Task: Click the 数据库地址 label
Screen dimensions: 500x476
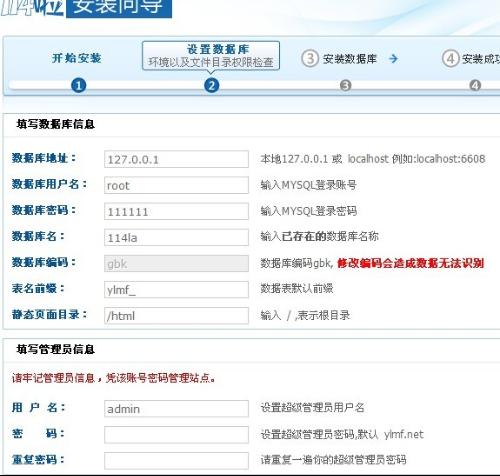Action: [44, 158]
